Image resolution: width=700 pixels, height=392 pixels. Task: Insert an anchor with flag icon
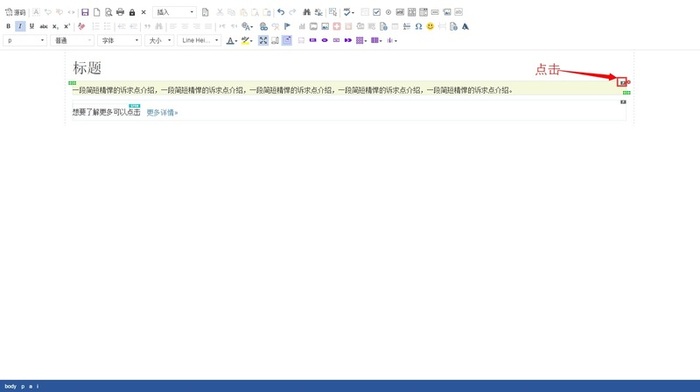click(287, 26)
